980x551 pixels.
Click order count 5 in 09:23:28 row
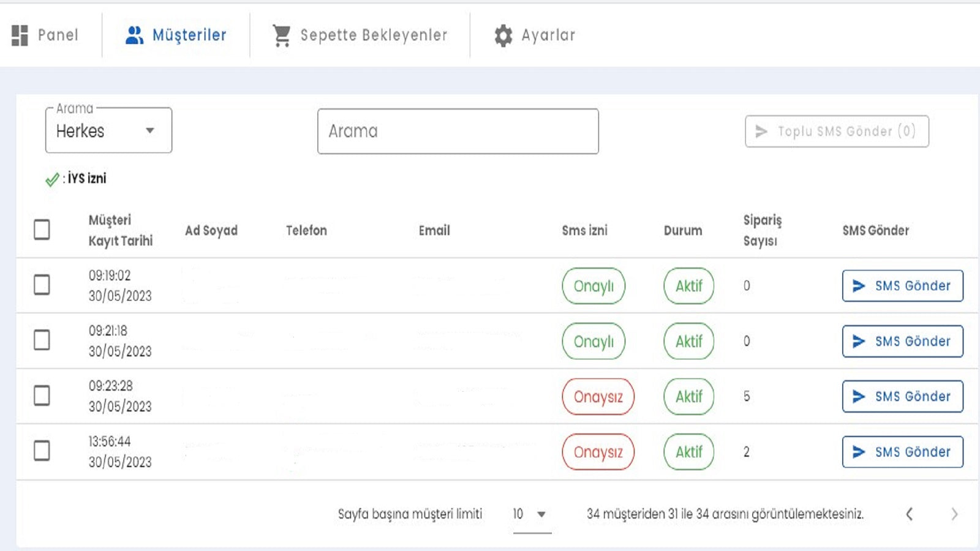click(747, 396)
